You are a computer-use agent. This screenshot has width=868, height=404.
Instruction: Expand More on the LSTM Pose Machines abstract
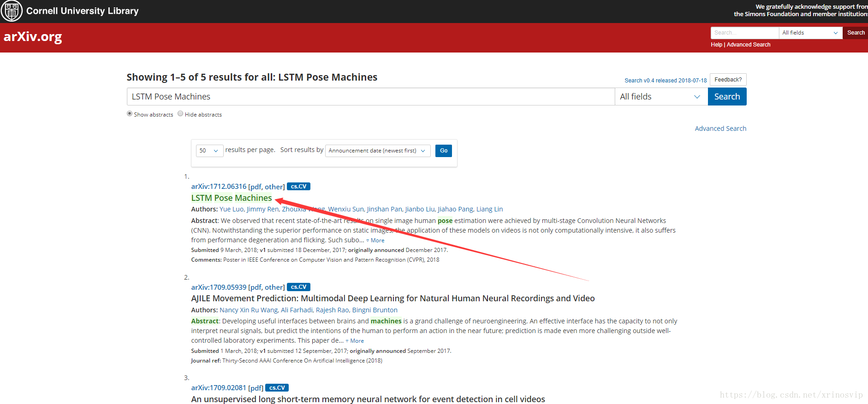[x=375, y=240]
